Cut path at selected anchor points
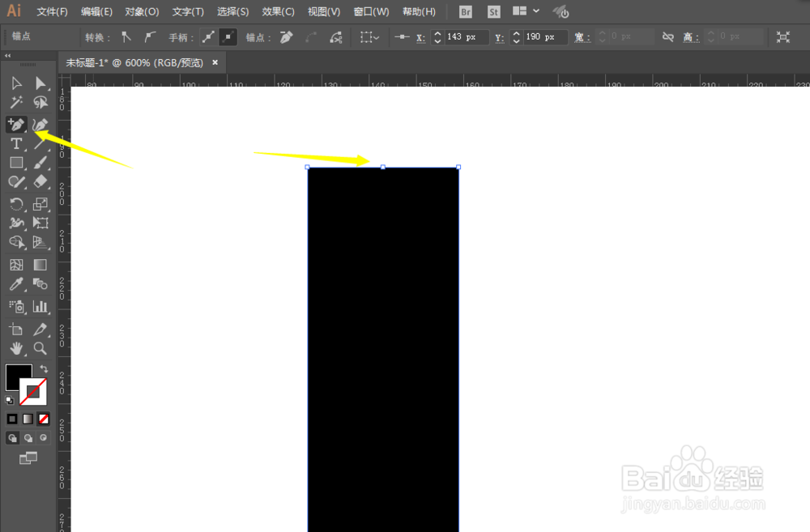 point(336,37)
